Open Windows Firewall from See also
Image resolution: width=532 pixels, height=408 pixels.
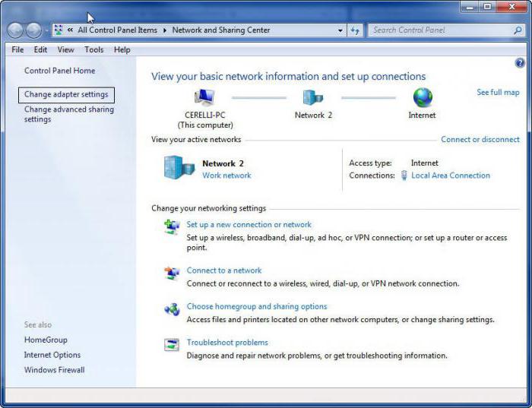click(x=54, y=370)
